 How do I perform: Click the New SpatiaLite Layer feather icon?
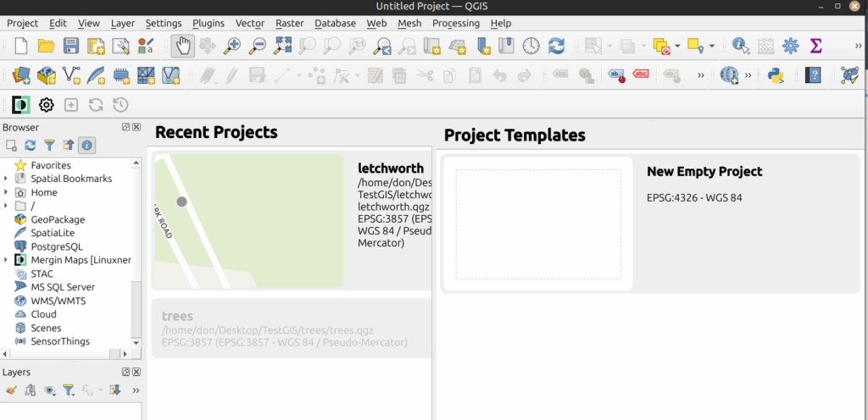pos(97,75)
